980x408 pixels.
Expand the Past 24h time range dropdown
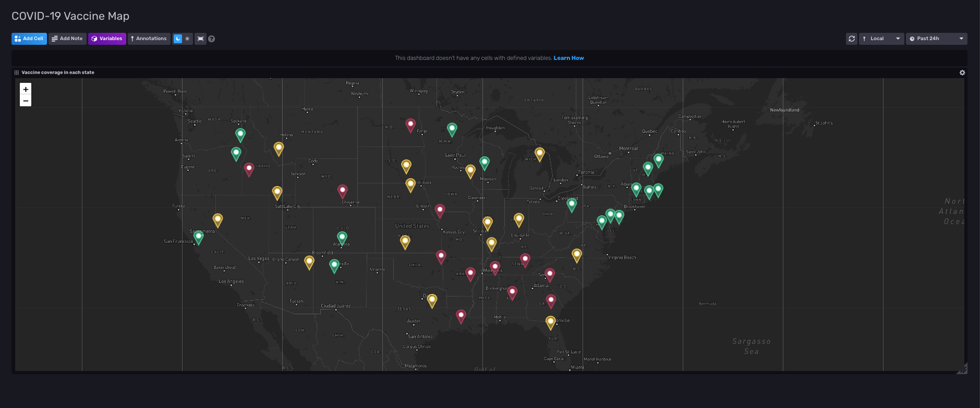[x=936, y=39]
